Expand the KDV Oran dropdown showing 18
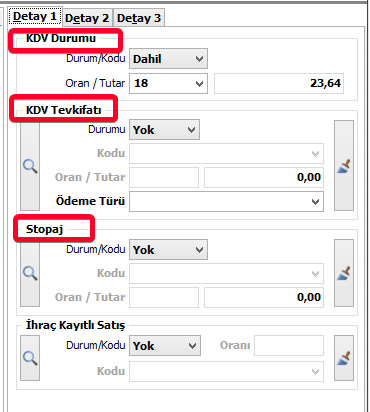The image size is (370, 412). (x=168, y=83)
